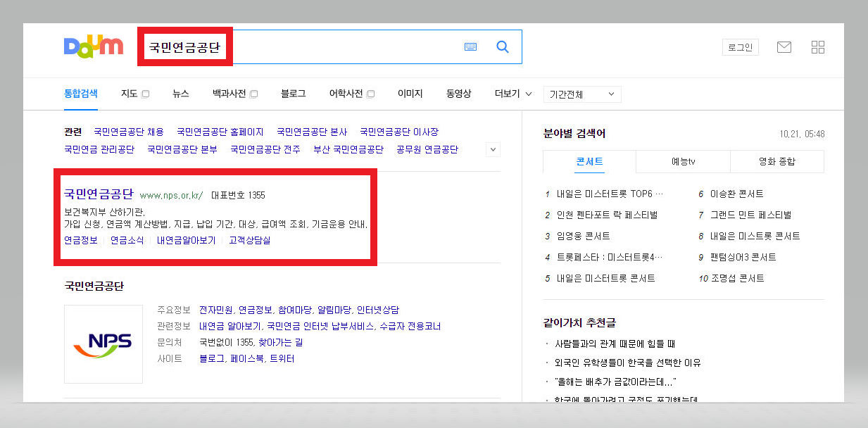Open article 사람들과의 관계 때문에 힘들 때

click(x=615, y=344)
